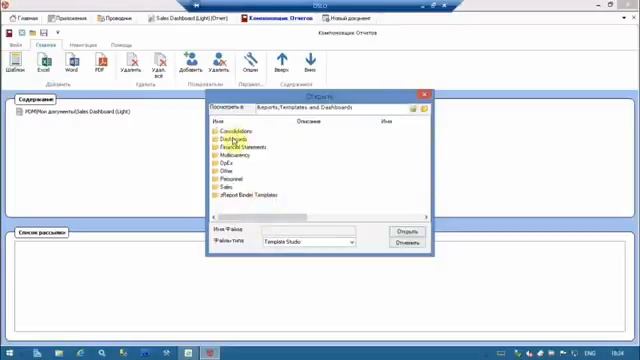Click the dialog horizontal scrollbar thumb
Viewport: 640px width, 360px height.
(262, 217)
